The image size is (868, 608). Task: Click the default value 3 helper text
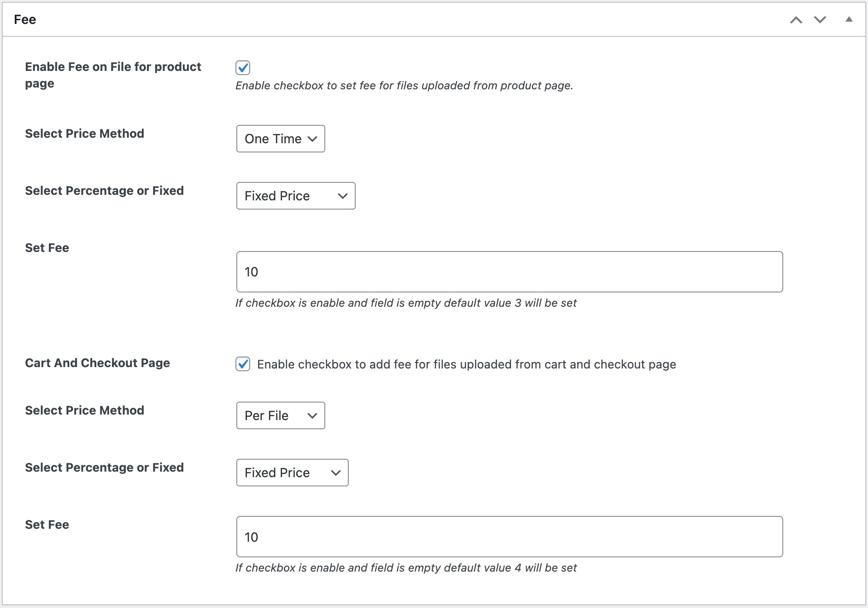click(x=405, y=303)
